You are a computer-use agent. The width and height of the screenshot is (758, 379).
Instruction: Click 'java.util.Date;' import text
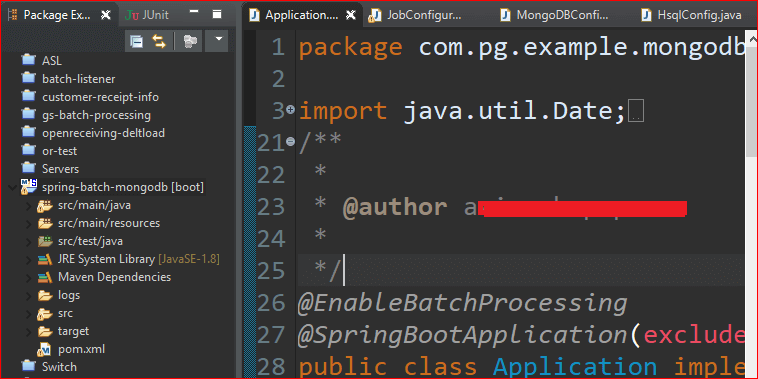(x=515, y=112)
